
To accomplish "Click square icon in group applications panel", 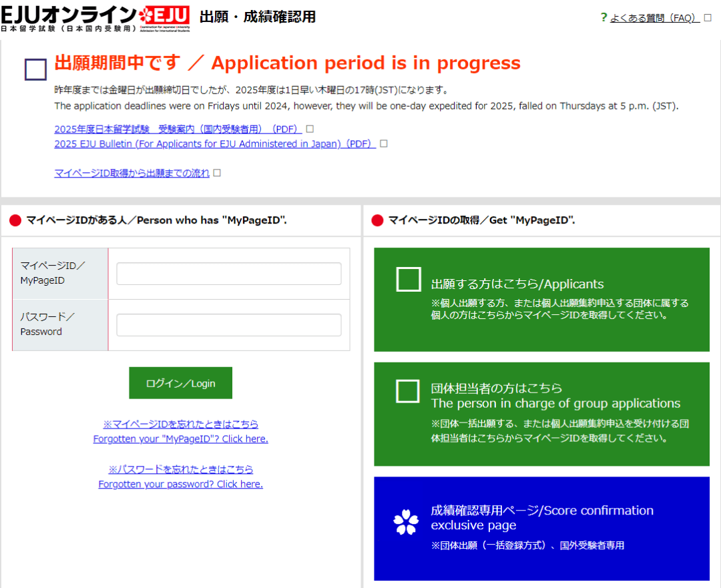I will click(407, 391).
